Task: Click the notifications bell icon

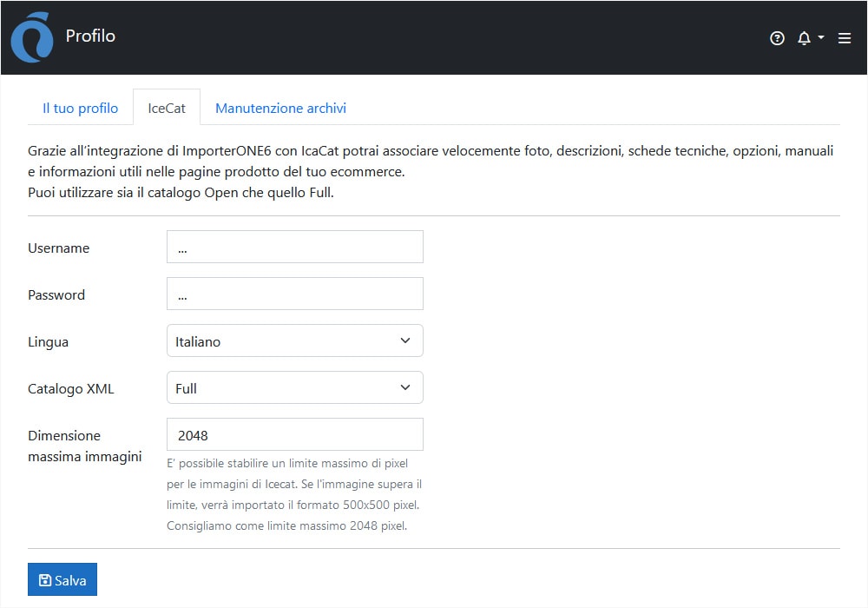Action: (x=804, y=38)
